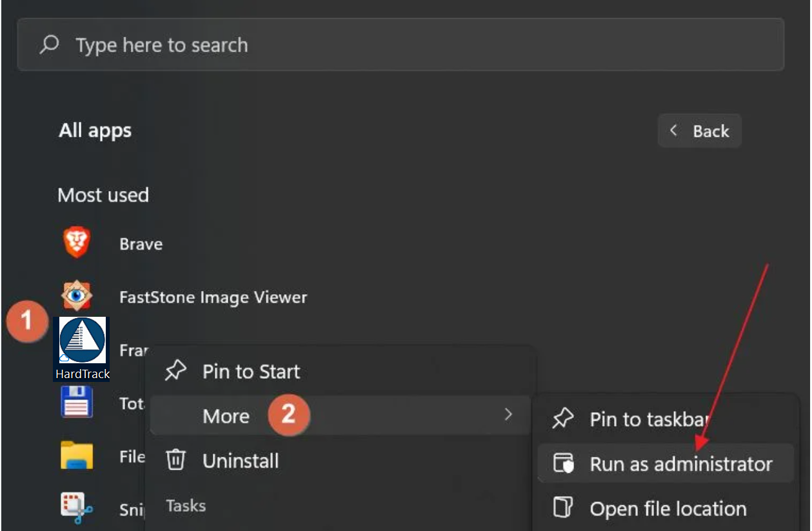The image size is (812, 531).
Task: Click the pin icon beside Pin to Start
Action: [x=175, y=370]
